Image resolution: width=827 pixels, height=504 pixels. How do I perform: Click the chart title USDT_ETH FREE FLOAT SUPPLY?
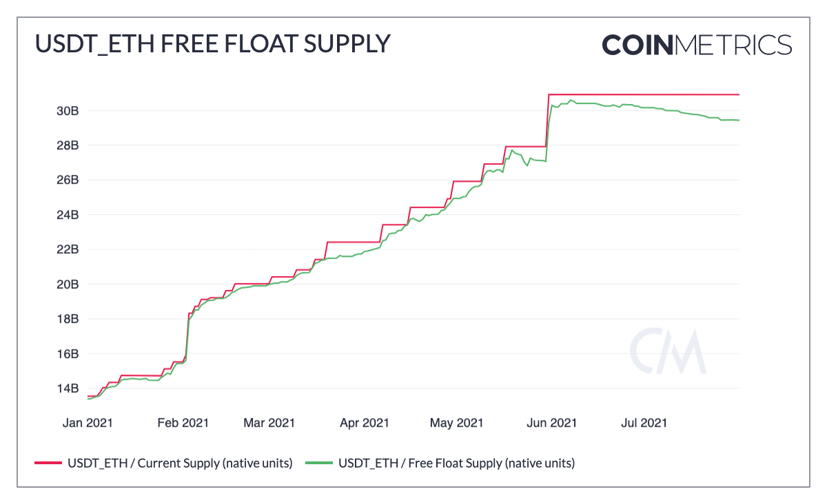tap(212, 44)
